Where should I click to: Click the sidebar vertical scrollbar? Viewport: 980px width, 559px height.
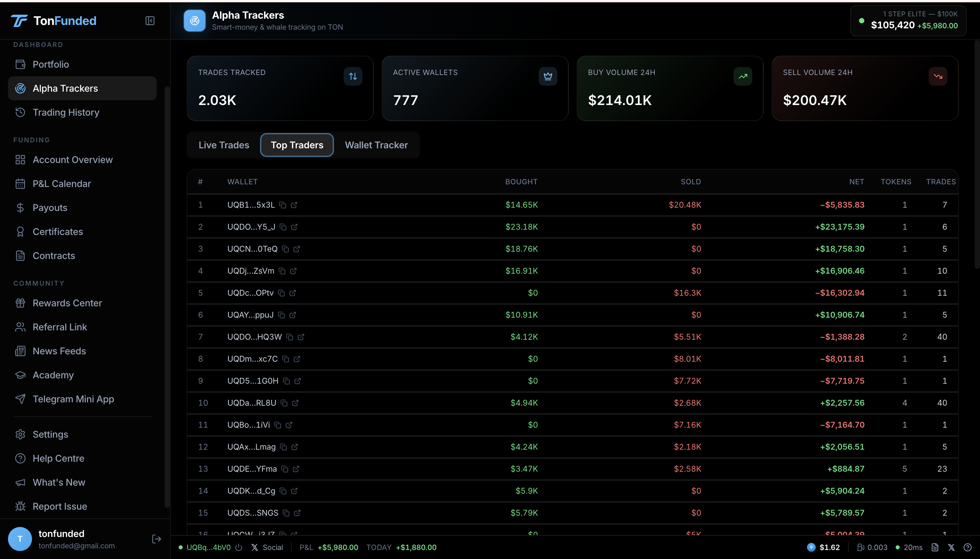pos(167,296)
